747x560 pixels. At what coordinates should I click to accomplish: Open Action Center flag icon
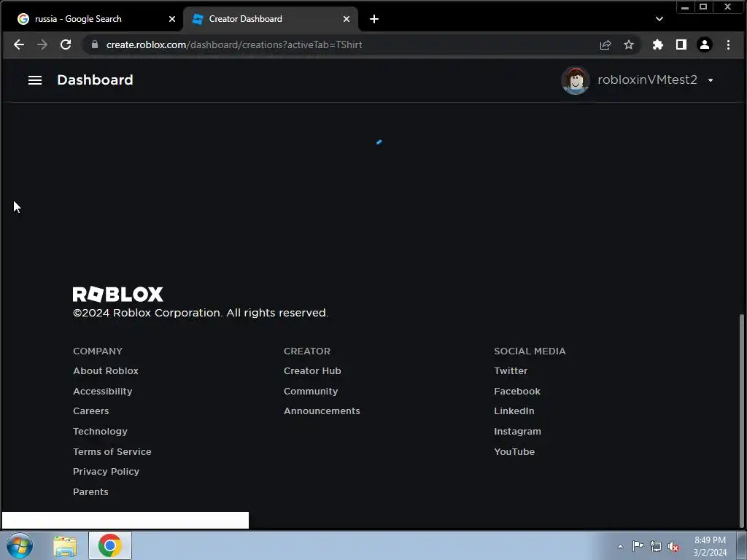[x=638, y=546]
